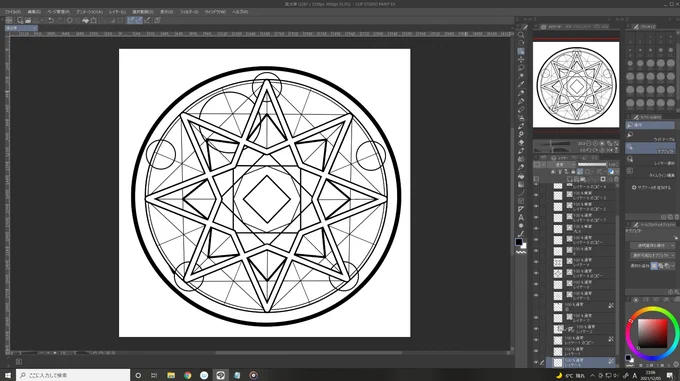Open the レイヤー(L) menu

pos(117,12)
